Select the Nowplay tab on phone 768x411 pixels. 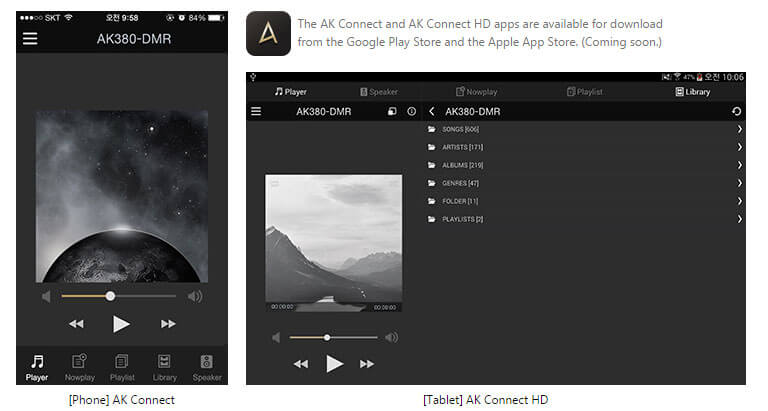point(79,367)
